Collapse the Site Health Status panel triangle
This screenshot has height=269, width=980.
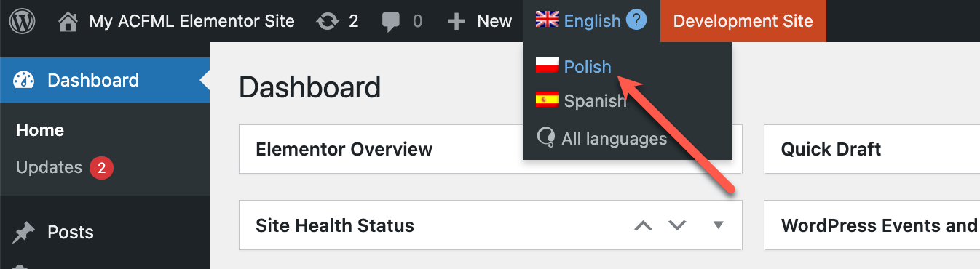(x=719, y=225)
